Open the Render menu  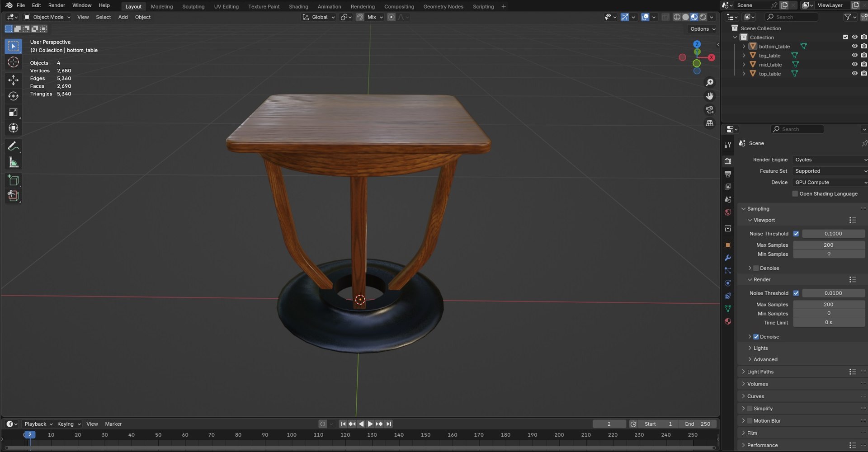point(57,5)
